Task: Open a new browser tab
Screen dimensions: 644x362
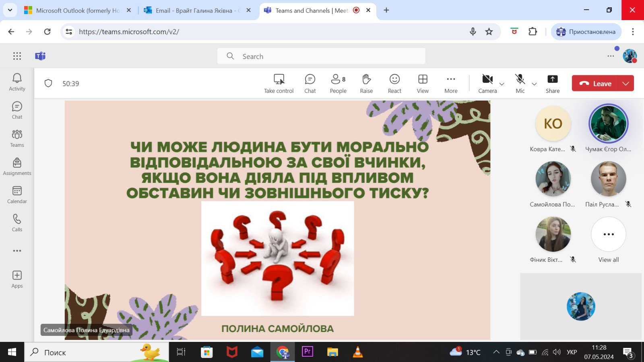Action: 386,10
